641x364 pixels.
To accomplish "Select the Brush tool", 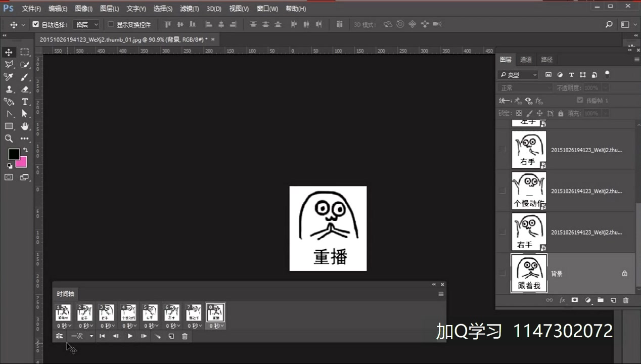I will click(24, 77).
